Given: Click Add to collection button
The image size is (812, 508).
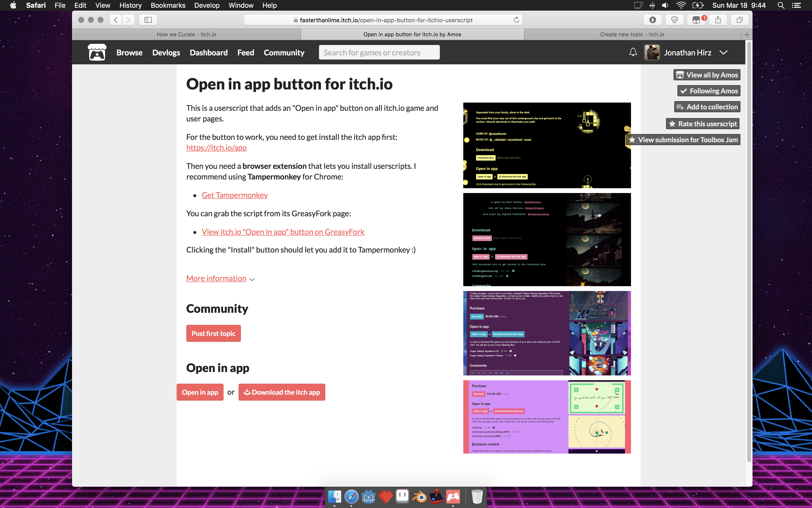Looking at the screenshot, I should pyautogui.click(x=707, y=107).
